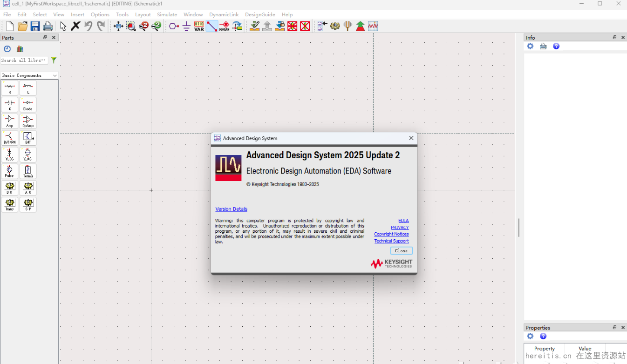
Task: Place a V_AC source
Action: click(28, 155)
